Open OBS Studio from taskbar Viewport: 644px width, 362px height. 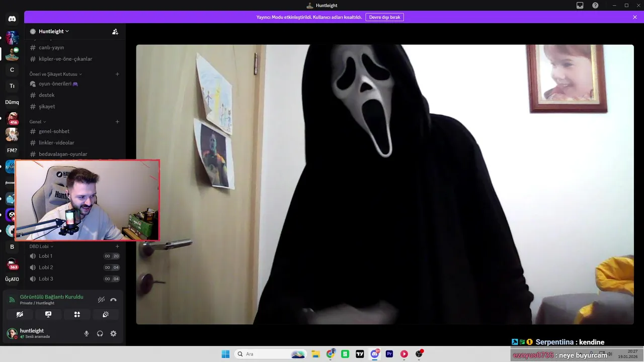tap(419, 354)
